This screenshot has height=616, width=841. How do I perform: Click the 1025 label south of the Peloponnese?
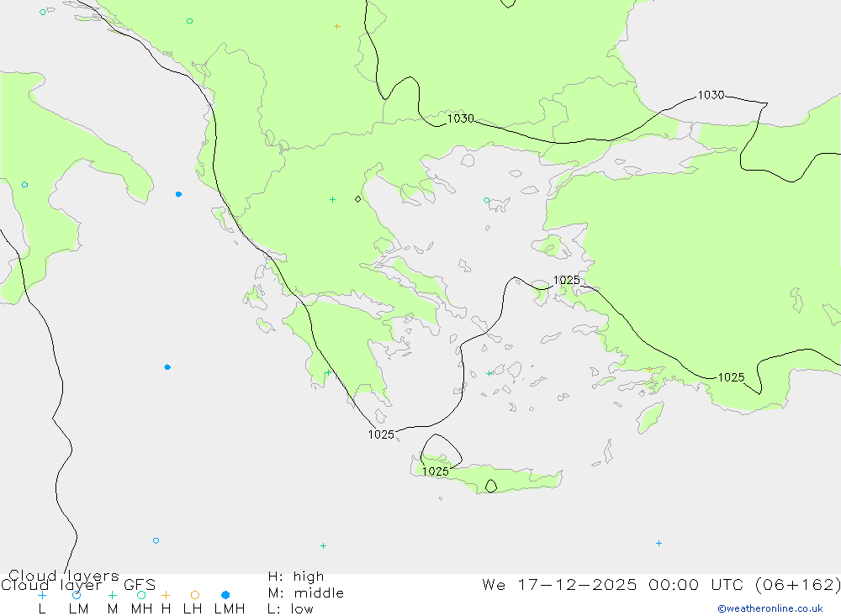[381, 434]
